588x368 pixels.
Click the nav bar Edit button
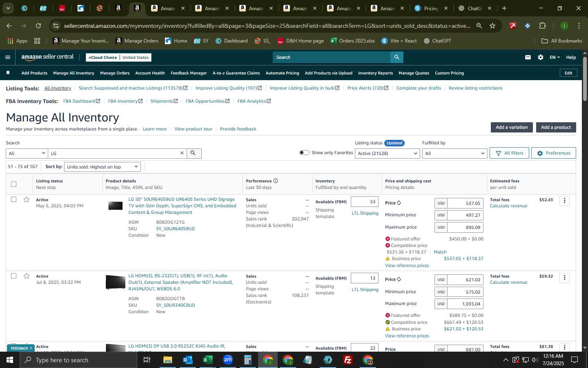coord(568,73)
